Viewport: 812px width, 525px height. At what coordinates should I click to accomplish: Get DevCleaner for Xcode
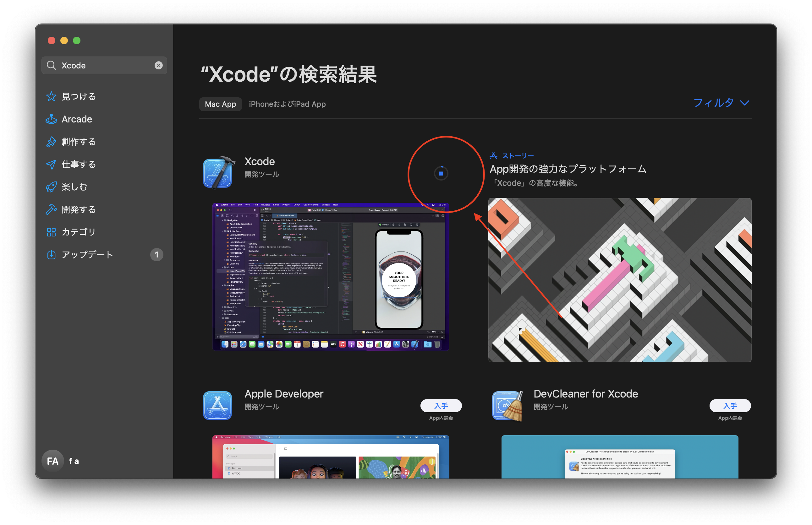730,406
